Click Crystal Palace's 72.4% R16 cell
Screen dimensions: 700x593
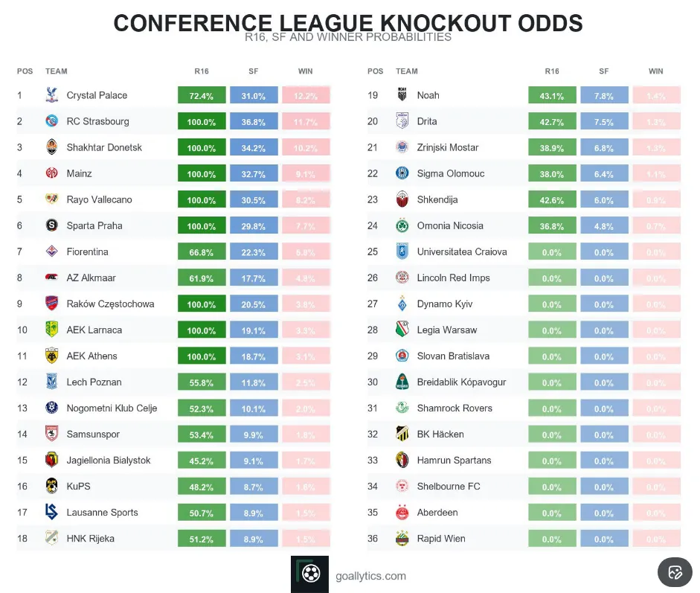(x=202, y=96)
